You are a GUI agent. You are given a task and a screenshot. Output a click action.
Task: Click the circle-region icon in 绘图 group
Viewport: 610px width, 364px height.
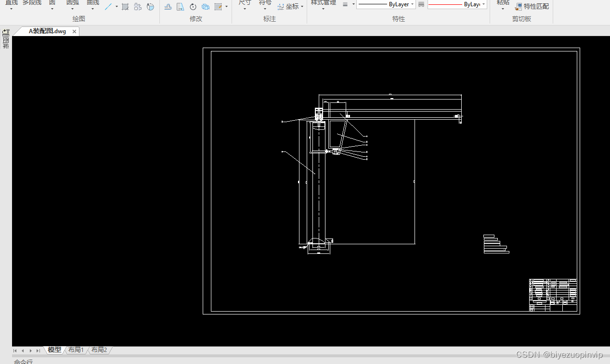click(x=150, y=7)
